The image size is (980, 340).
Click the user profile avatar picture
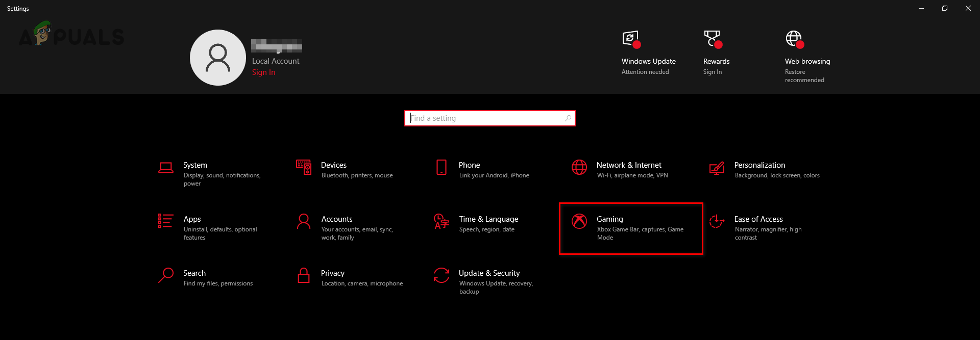pyautogui.click(x=218, y=58)
